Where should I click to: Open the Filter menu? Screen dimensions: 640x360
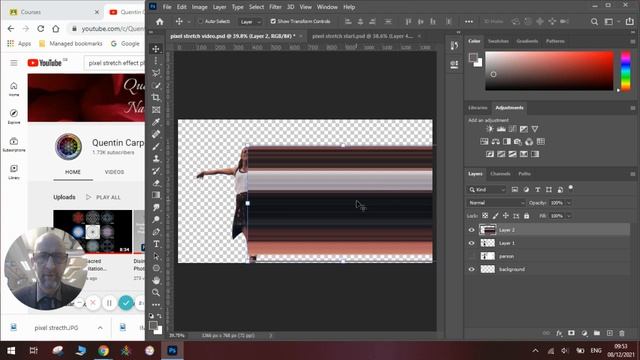pos(275,7)
